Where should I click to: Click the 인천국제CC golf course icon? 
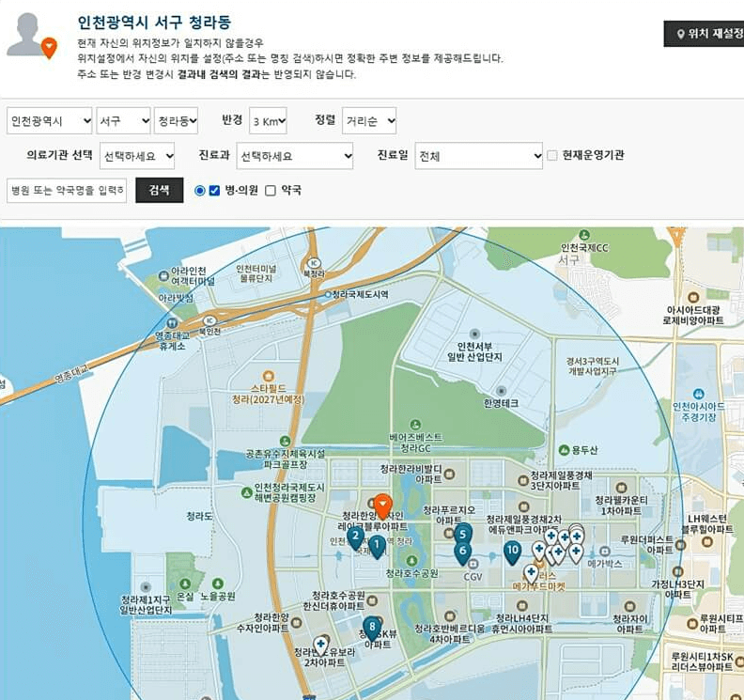click(584, 235)
